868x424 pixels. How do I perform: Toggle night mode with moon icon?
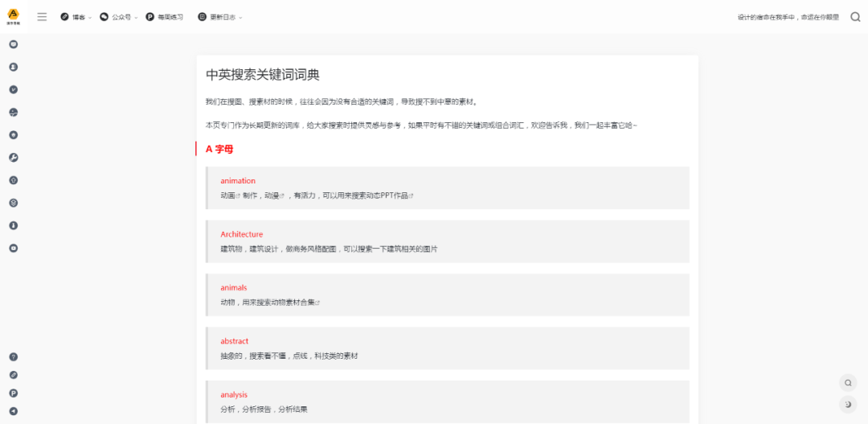[x=848, y=405]
